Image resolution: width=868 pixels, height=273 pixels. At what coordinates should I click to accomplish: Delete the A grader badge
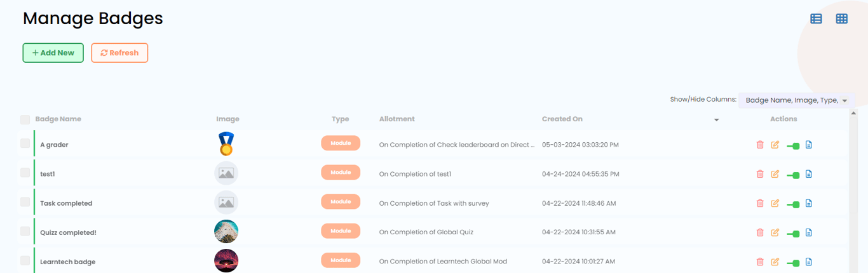tap(760, 145)
